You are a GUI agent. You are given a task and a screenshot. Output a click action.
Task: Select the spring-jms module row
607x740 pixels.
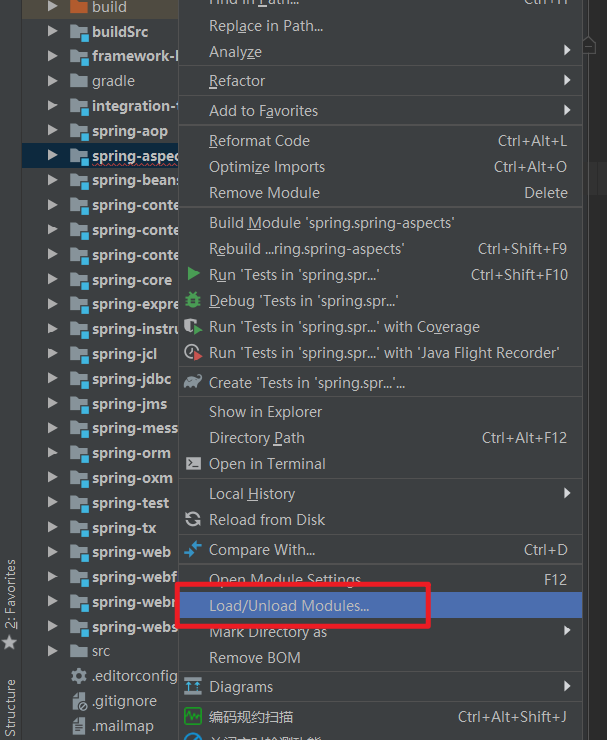(100, 404)
